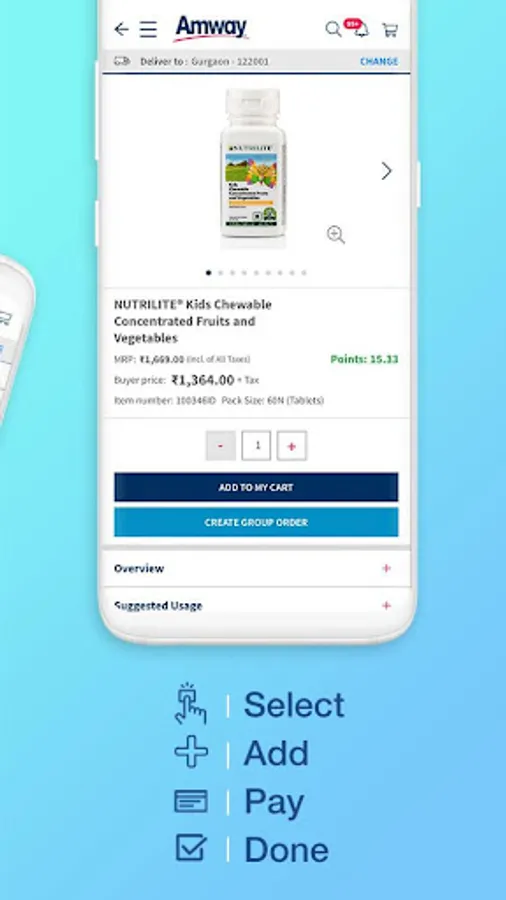Select the first carousel dot indicator
The image size is (506, 900).
coord(208,273)
